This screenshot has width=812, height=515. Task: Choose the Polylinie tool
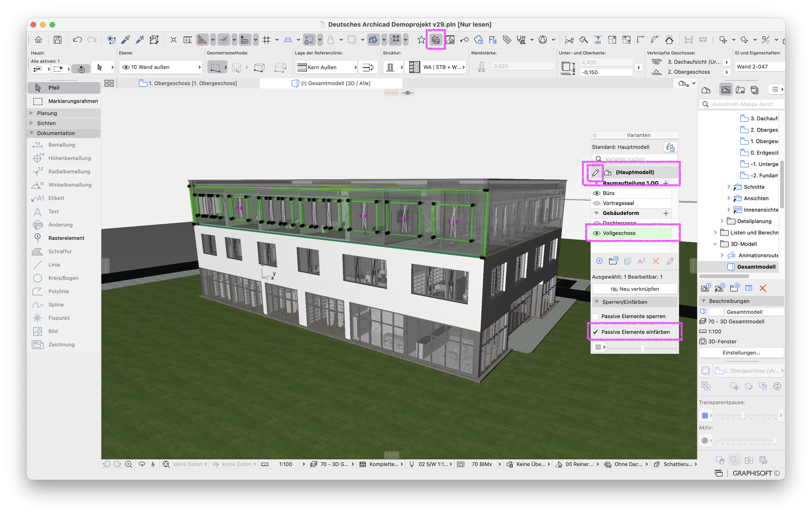click(58, 291)
